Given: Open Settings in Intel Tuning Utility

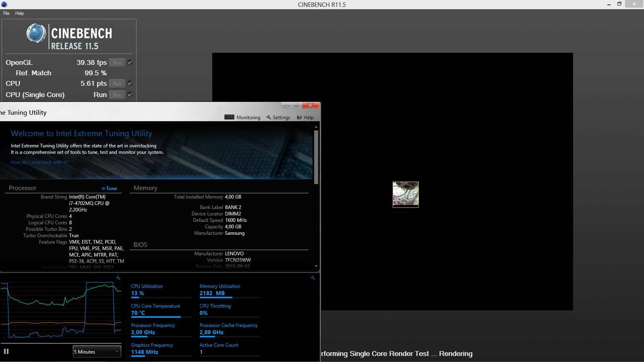Looking at the screenshot, I should [278, 117].
